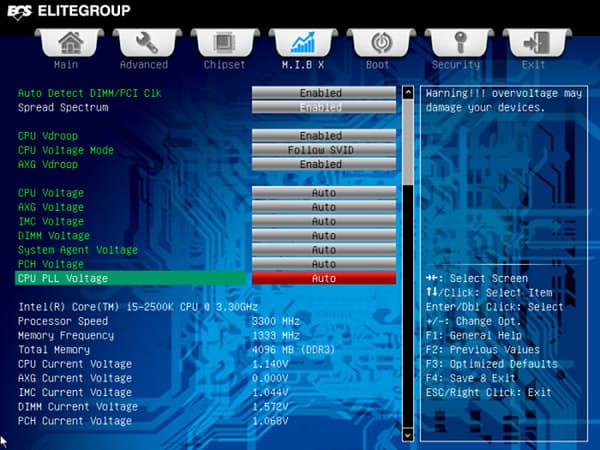The image size is (600, 450).
Task: Click the highlighted CPU PLL Voltage row
Action: point(130,278)
